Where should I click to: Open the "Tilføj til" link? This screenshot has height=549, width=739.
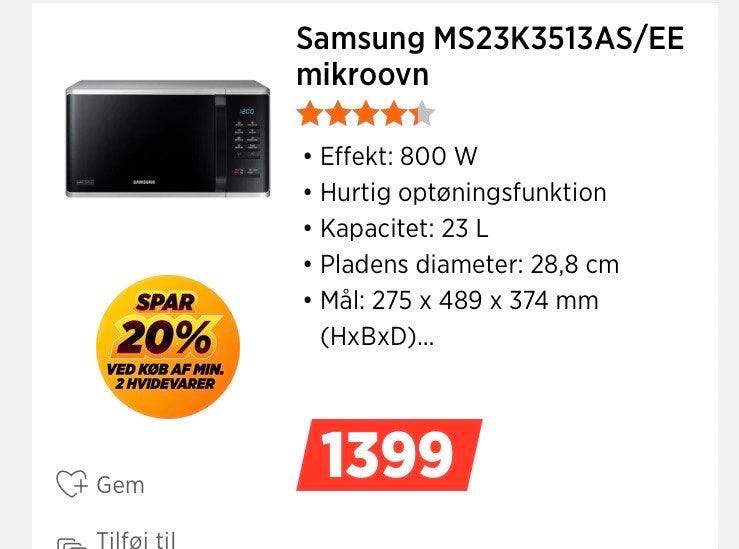pos(136,539)
